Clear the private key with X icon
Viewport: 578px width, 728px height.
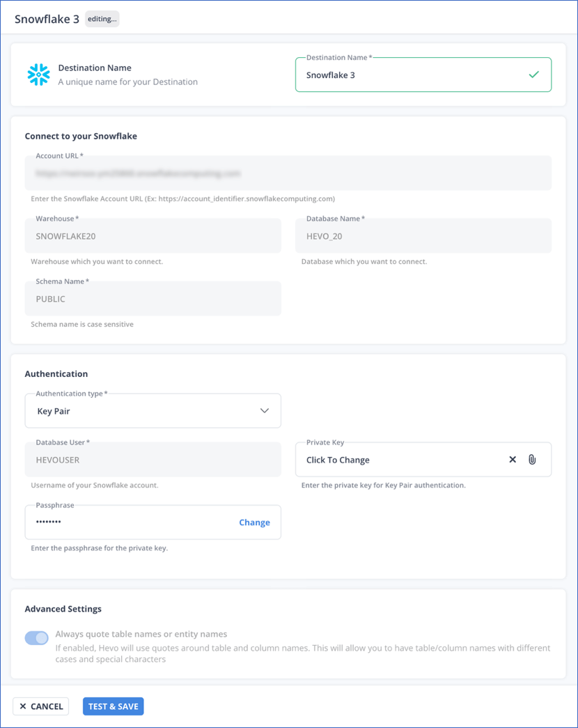click(x=513, y=460)
